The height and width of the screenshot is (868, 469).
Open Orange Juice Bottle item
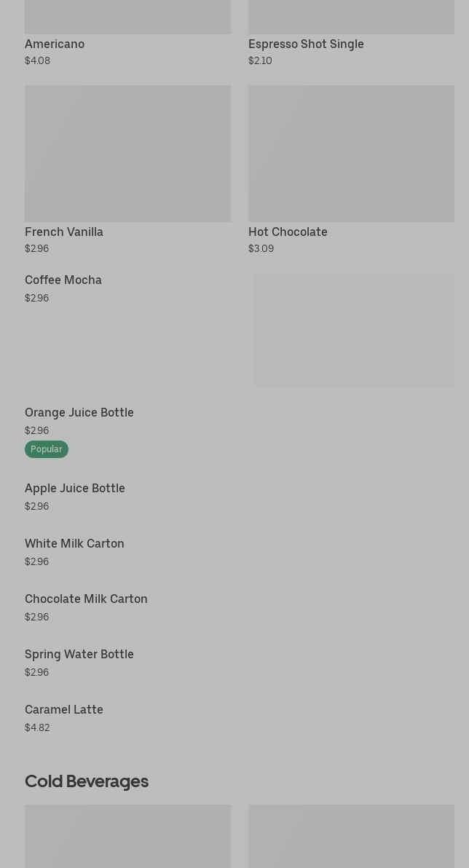pos(79,413)
